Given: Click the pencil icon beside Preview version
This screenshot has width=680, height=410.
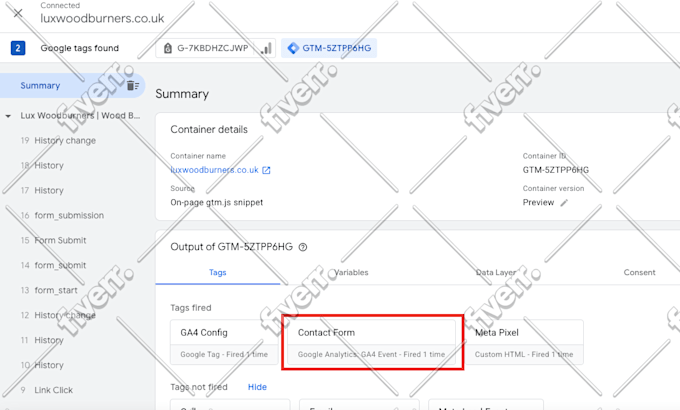Looking at the screenshot, I should [564, 203].
